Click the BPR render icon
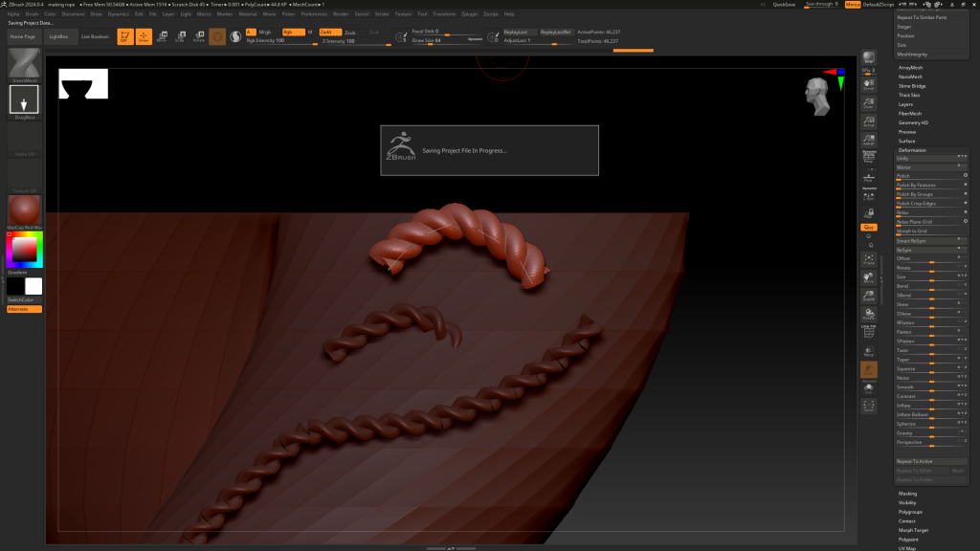980x551 pixels. pyautogui.click(x=869, y=59)
